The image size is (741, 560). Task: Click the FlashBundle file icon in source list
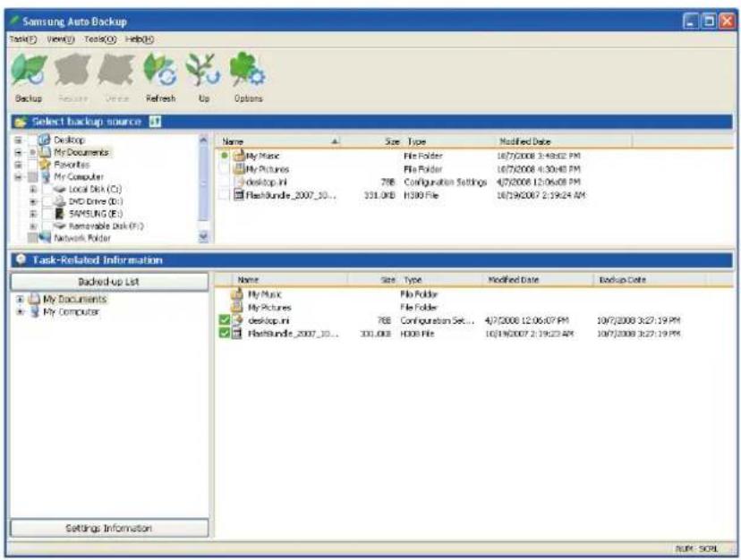239,195
